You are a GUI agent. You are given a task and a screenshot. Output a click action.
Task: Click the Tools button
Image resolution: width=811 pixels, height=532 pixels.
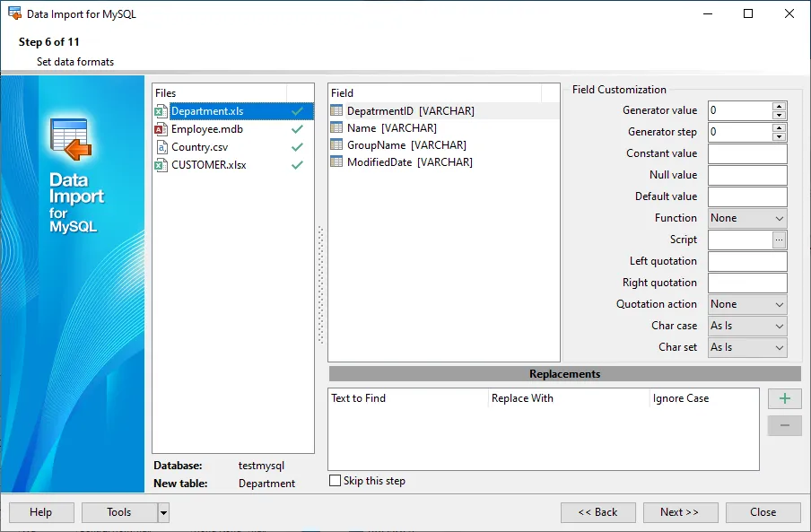tap(119, 512)
